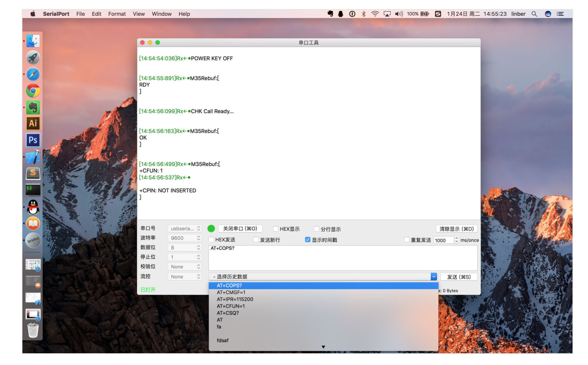Open AirPlay display menu icon
The height and width of the screenshot is (365, 588).
pos(387,14)
